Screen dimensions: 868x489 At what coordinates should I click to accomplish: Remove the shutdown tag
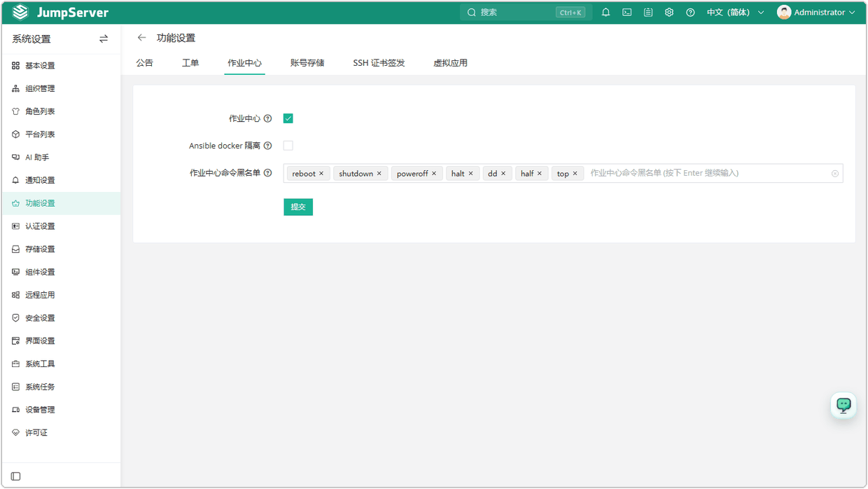point(379,174)
